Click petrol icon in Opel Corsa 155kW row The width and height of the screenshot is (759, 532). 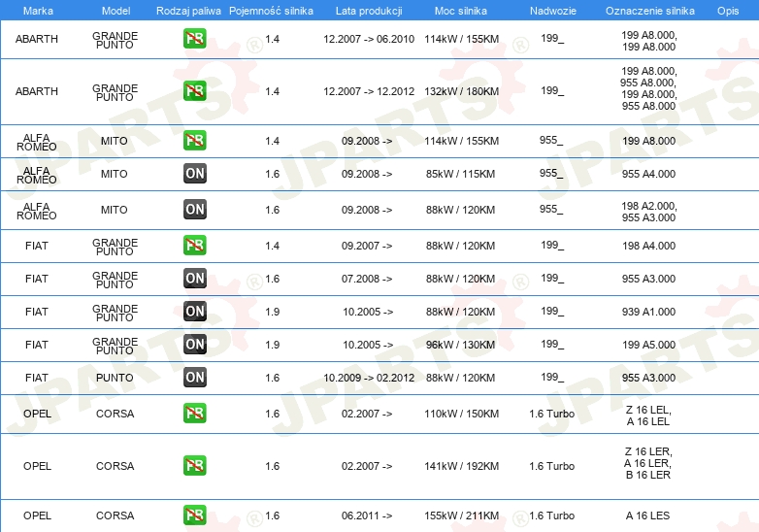[x=194, y=515]
